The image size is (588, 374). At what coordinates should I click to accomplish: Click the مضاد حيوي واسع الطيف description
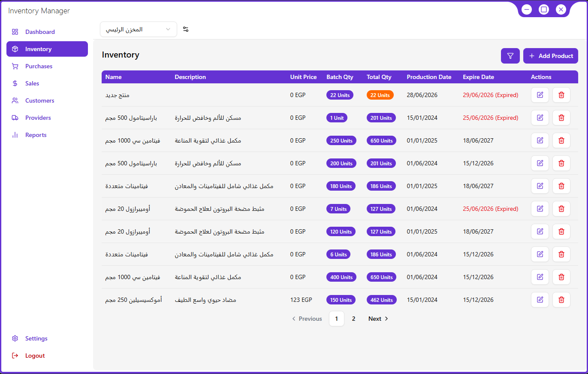[x=205, y=300]
